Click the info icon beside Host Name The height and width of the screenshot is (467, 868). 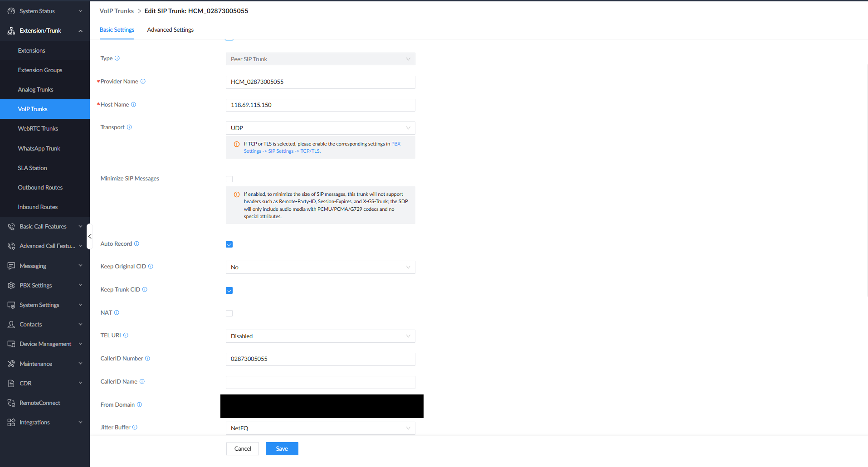coord(133,104)
